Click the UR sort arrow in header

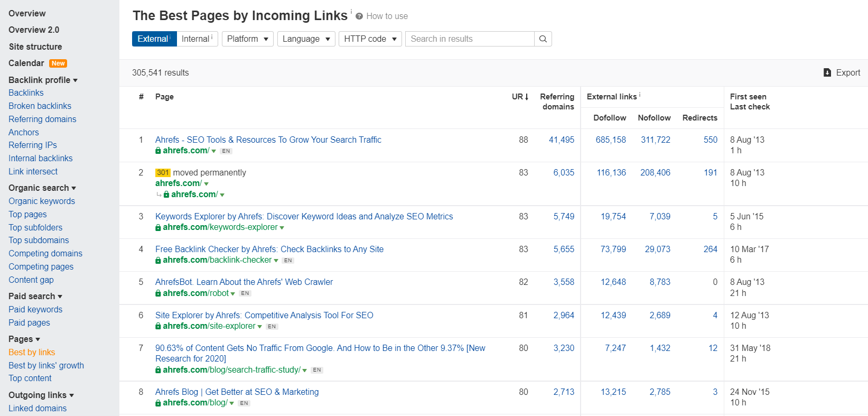[526, 97]
